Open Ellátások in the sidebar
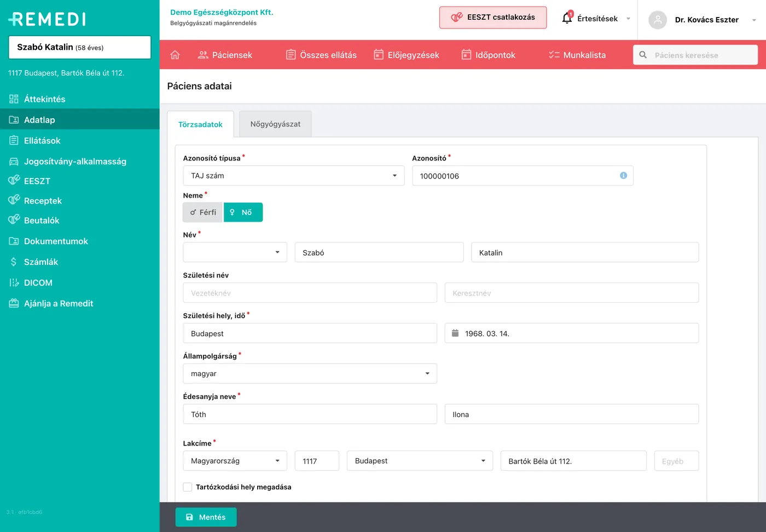766x532 pixels. 80,141
